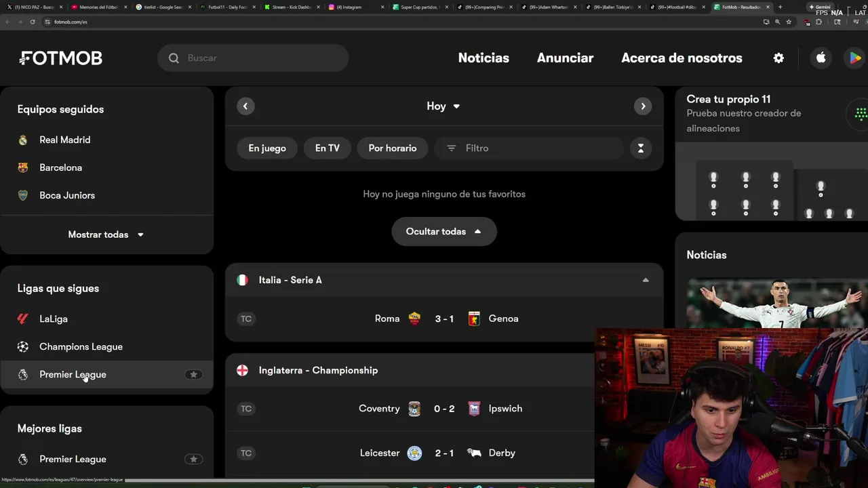
Task: Click the Boca Juniors crest
Action: tap(23, 196)
